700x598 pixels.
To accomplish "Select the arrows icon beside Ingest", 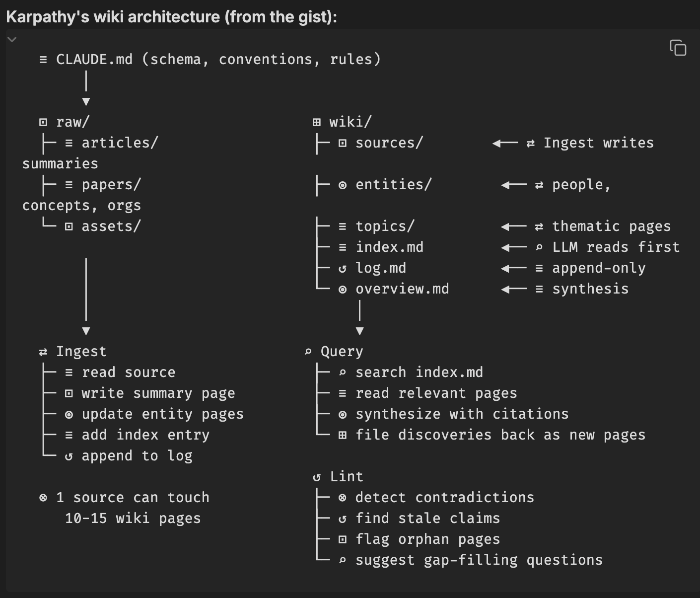I will pyautogui.click(x=43, y=351).
